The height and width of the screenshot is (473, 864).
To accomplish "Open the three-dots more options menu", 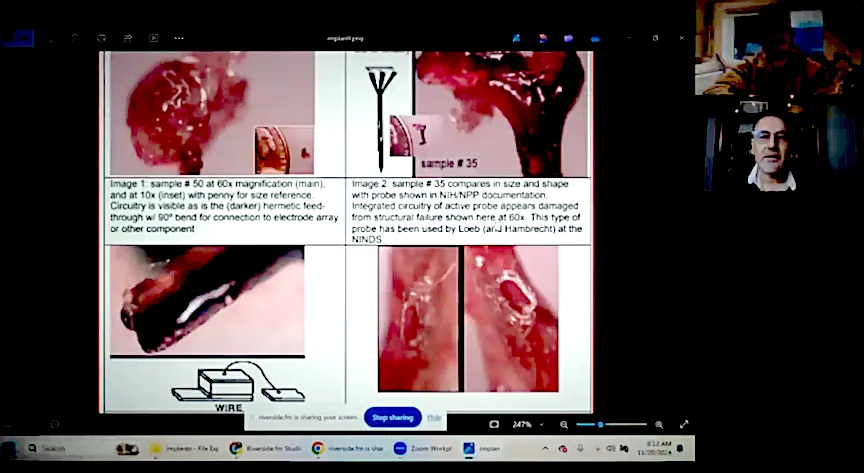I will tap(179, 38).
